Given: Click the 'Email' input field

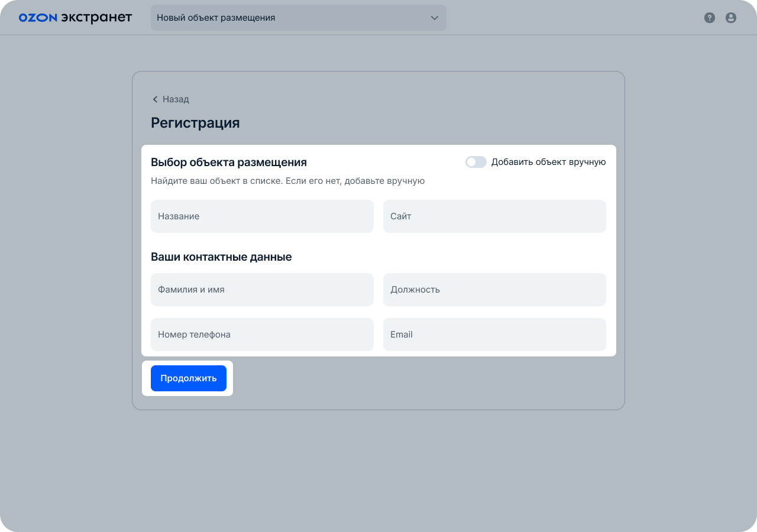Looking at the screenshot, I should (x=494, y=335).
